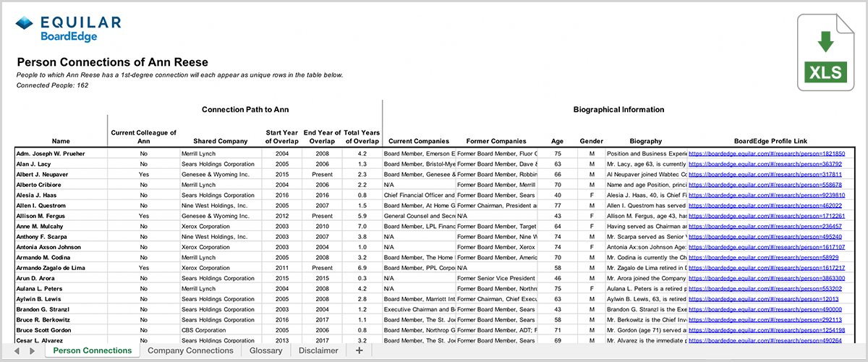Click End Year of Overlap header

click(321, 137)
